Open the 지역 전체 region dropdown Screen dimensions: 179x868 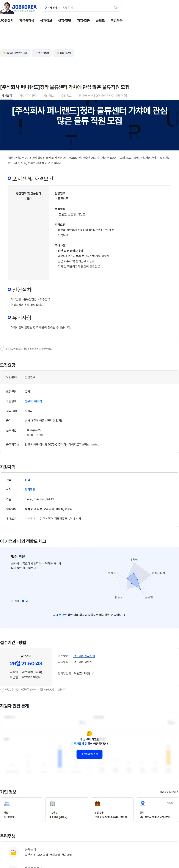click(52, 7)
